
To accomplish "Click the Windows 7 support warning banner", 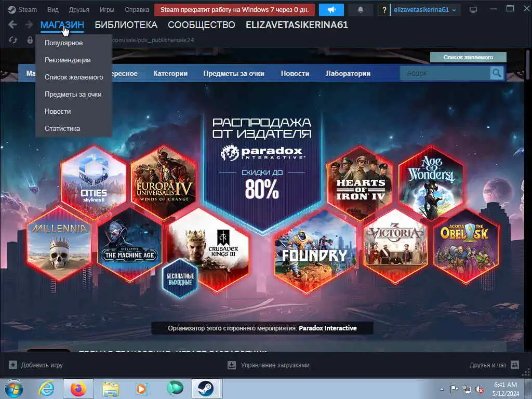I will [x=234, y=10].
